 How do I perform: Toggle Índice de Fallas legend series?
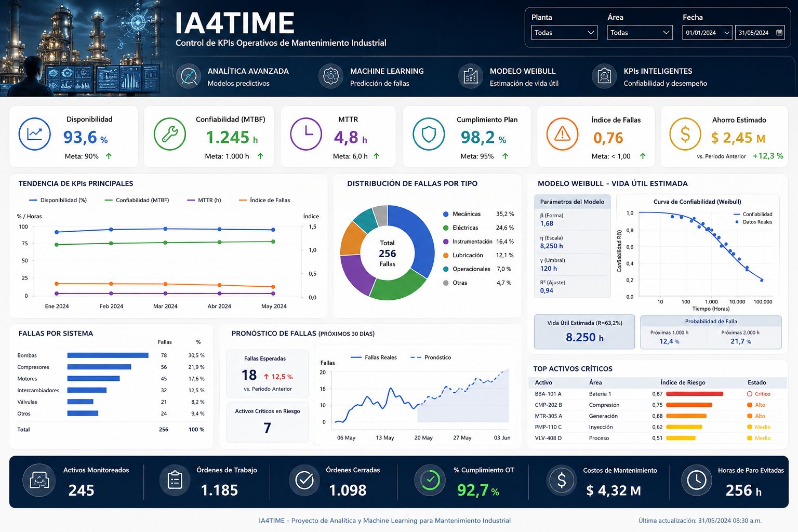click(264, 200)
